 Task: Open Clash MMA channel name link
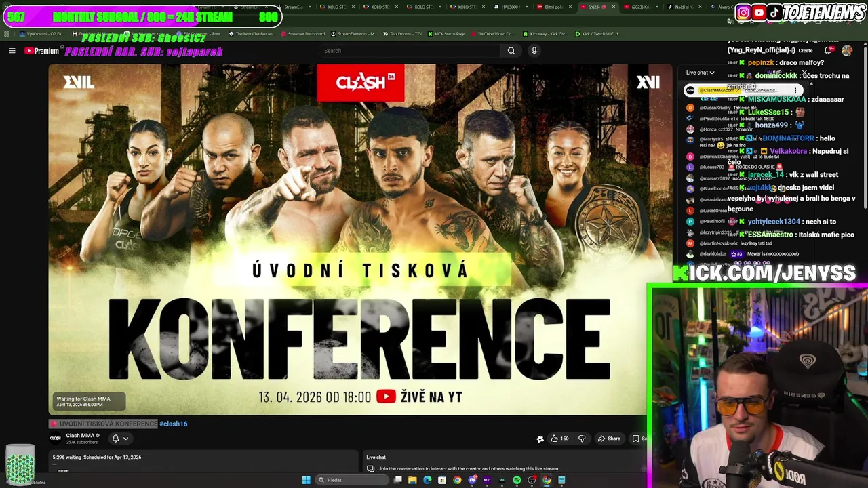[x=80, y=435]
